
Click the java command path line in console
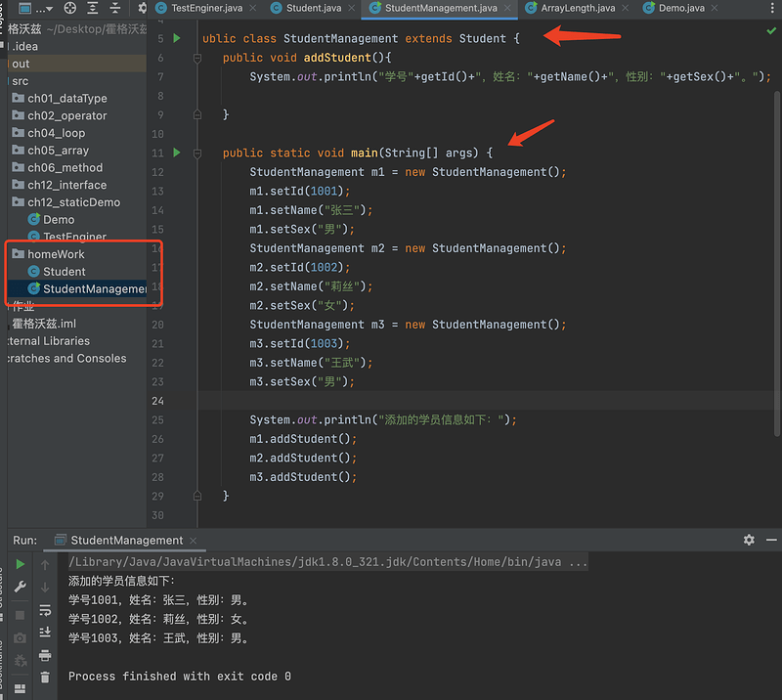pyautogui.click(x=327, y=562)
